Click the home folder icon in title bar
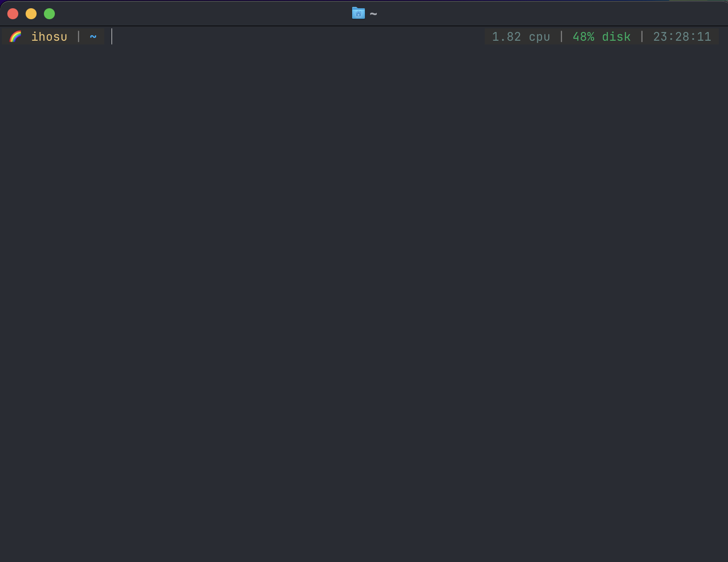The image size is (728, 562). click(x=359, y=13)
